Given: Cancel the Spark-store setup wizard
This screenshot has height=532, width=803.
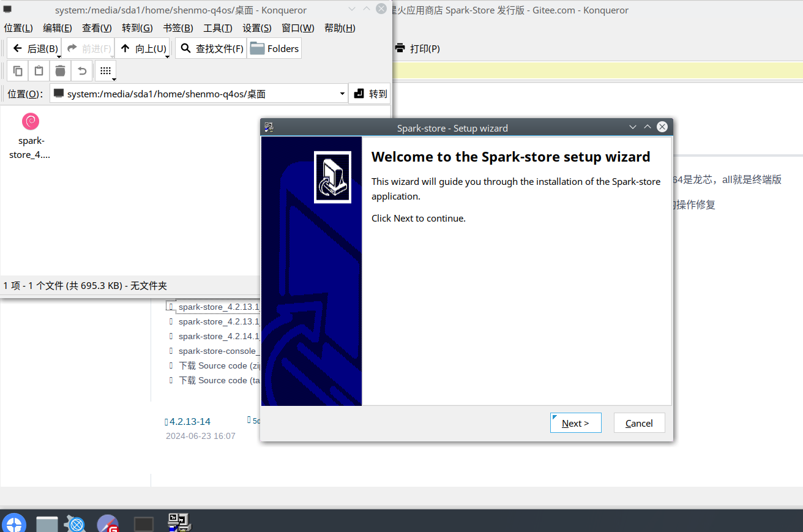Looking at the screenshot, I should tap(639, 423).
